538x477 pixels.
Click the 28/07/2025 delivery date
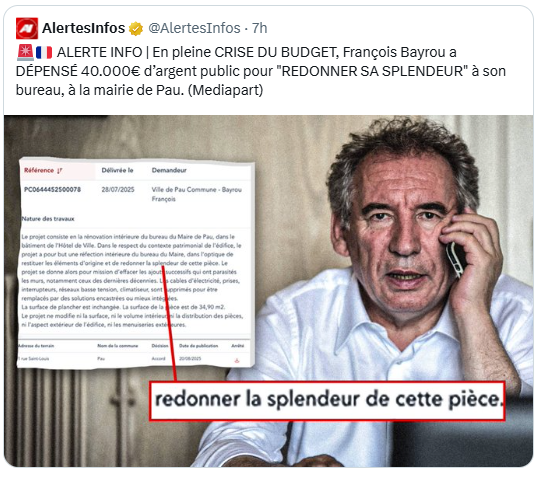pyautogui.click(x=118, y=189)
